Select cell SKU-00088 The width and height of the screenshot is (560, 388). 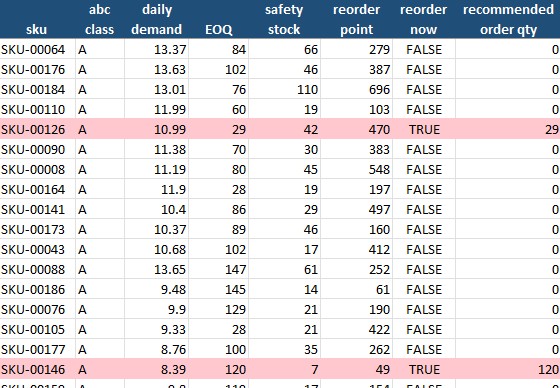[x=37, y=269]
